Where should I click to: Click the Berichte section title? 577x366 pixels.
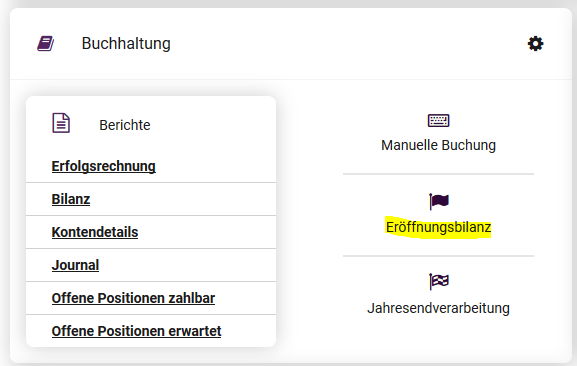[x=125, y=125]
